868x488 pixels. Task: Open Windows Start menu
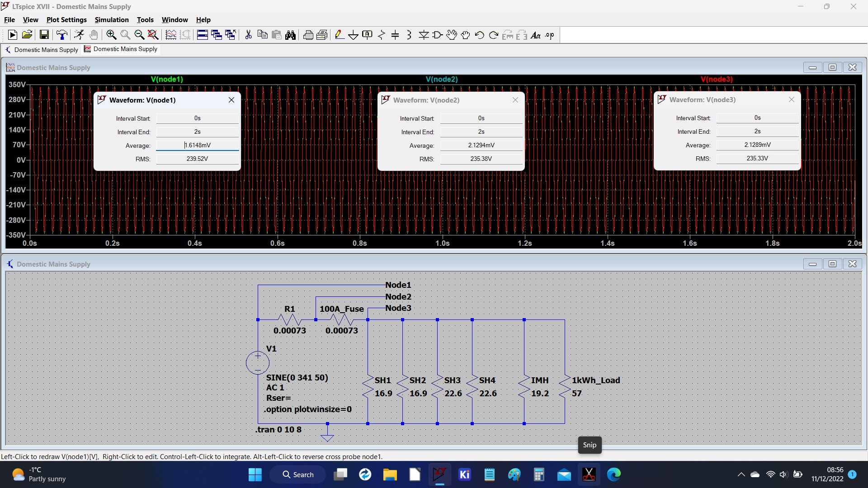point(255,474)
